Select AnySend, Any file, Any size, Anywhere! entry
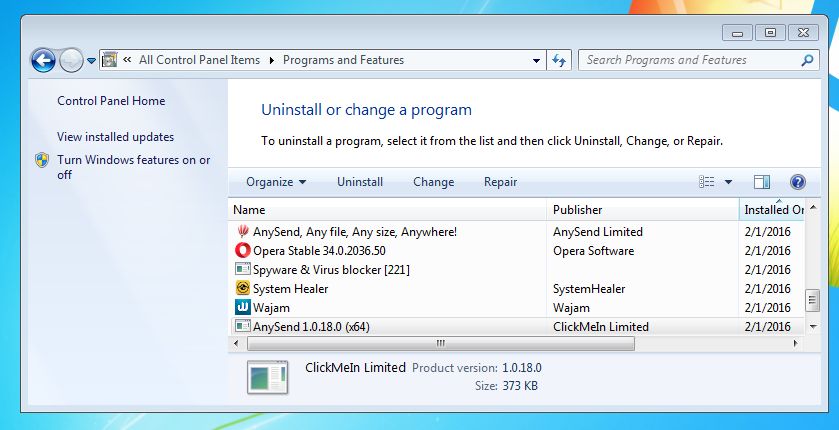Image resolution: width=839 pixels, height=430 pixels. click(x=355, y=232)
